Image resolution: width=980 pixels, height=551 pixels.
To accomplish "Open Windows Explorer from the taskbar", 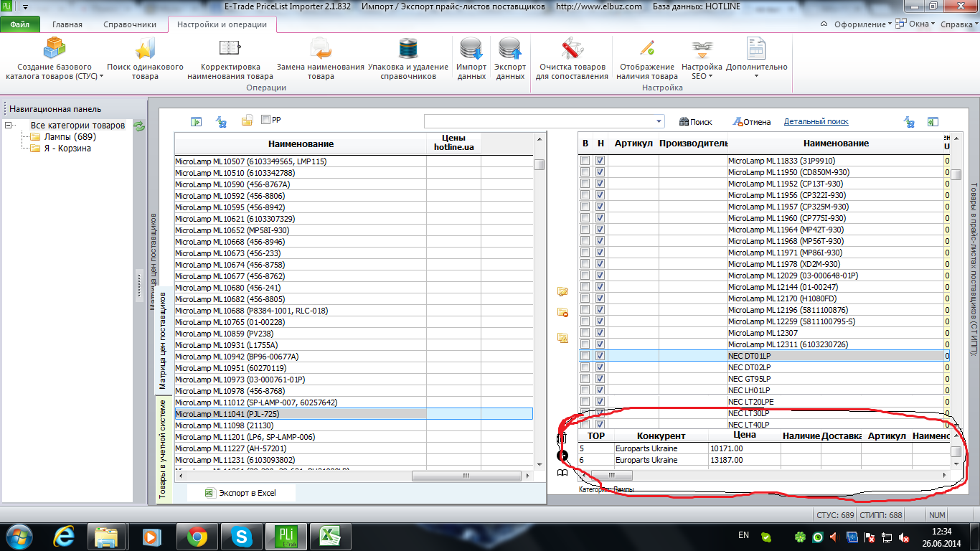I will pos(106,536).
